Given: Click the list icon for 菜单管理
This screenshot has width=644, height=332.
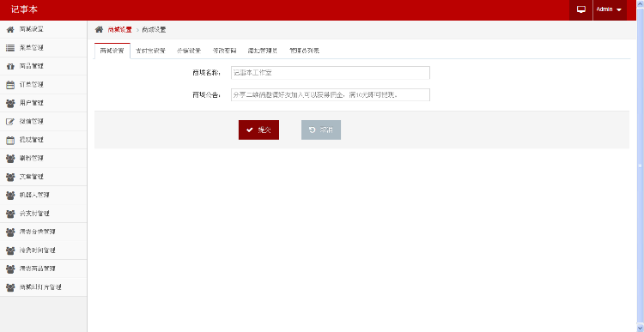Looking at the screenshot, I should click(x=10, y=48).
